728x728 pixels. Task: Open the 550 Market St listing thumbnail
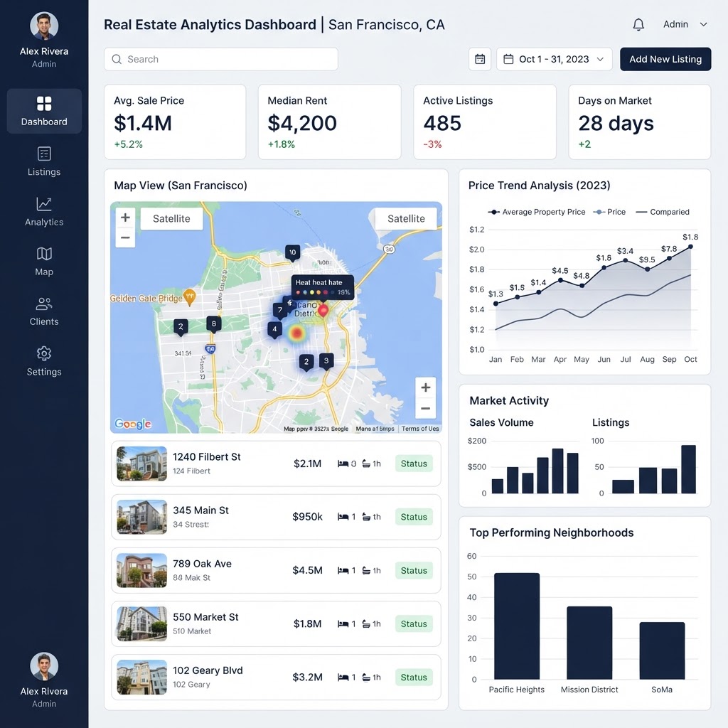coord(141,623)
